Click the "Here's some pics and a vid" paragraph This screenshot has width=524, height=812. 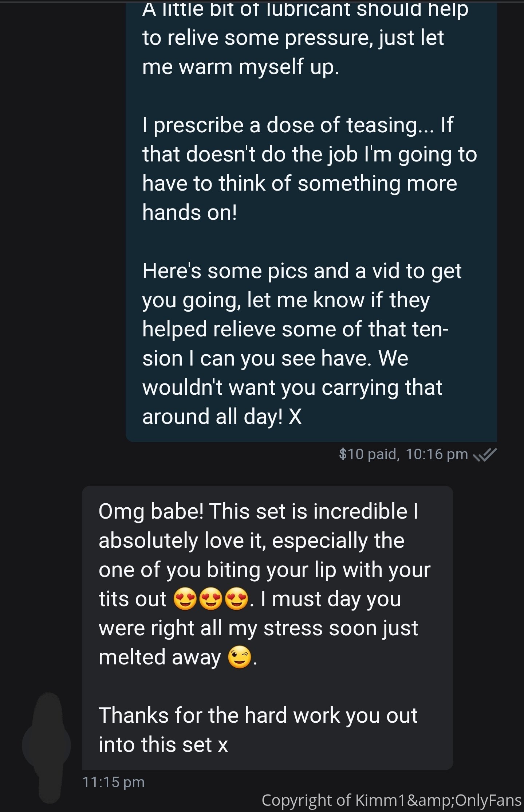[x=302, y=344]
